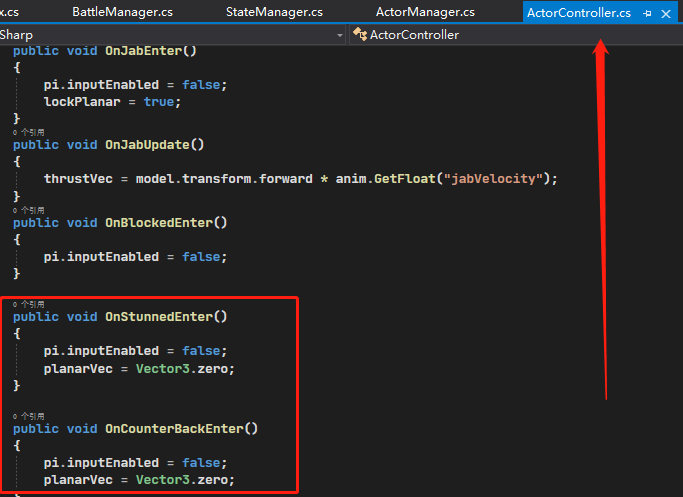Open references link above OnStunnedEnter

(x=29, y=304)
